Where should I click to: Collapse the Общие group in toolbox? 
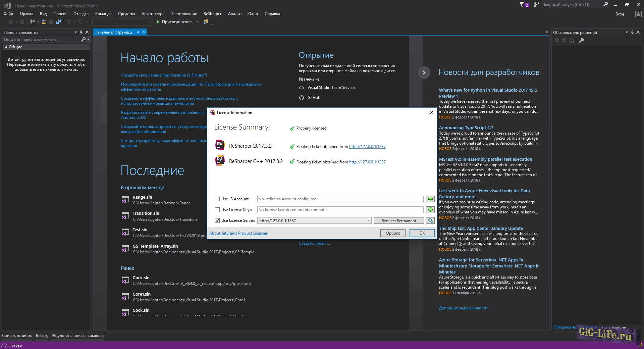[x=6, y=47]
